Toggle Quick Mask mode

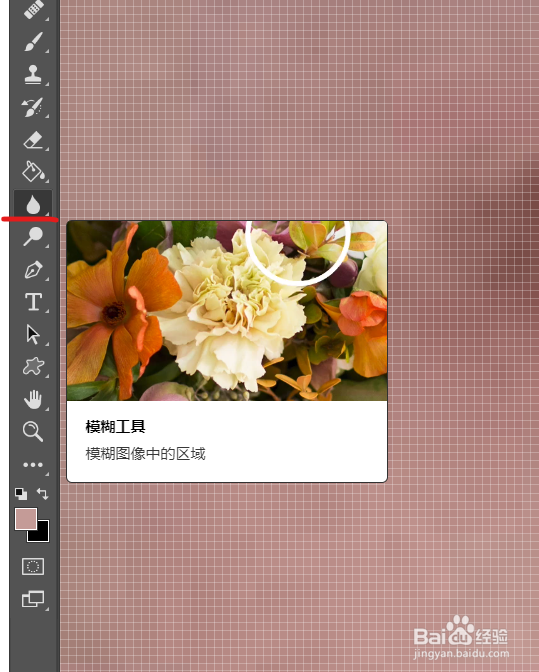(33, 567)
